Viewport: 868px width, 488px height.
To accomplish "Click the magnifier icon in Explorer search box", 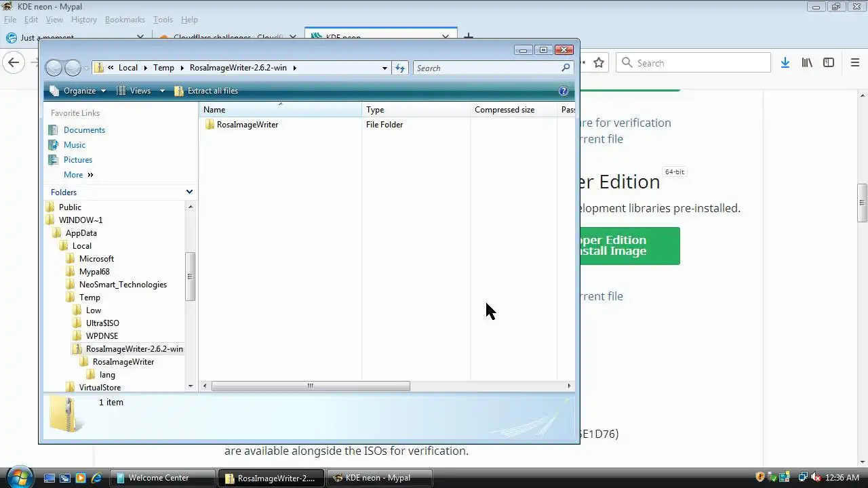I will pyautogui.click(x=566, y=68).
